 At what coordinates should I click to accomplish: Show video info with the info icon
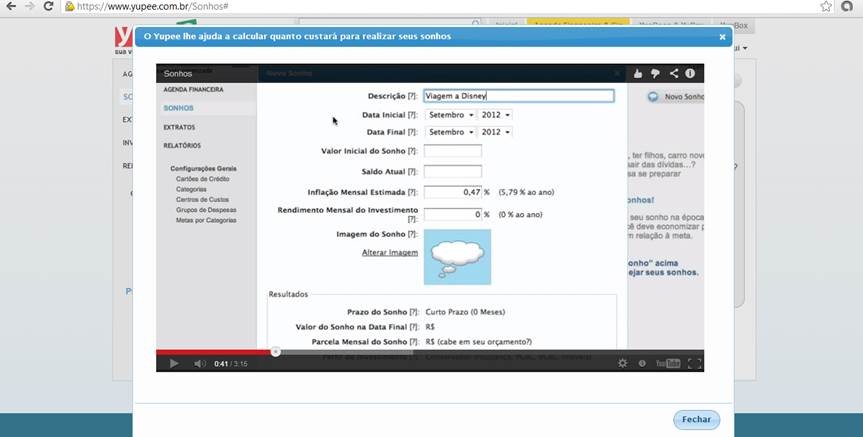click(x=690, y=73)
